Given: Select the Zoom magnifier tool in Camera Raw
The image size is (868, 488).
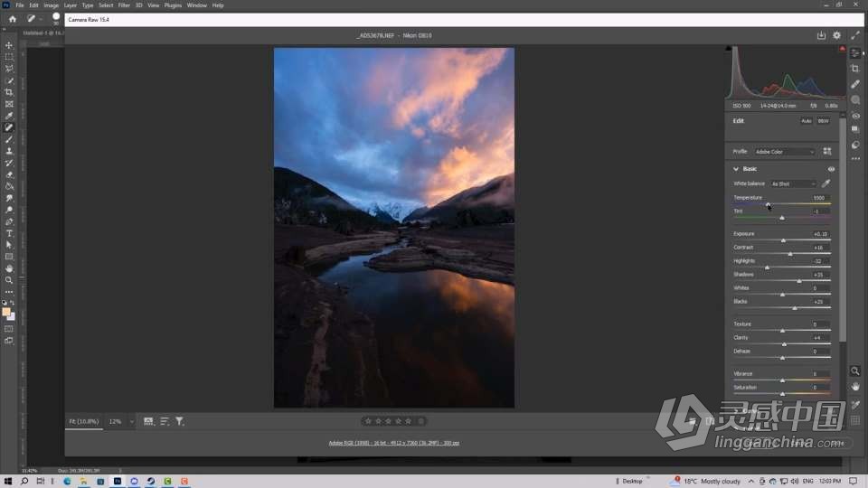Looking at the screenshot, I should [x=855, y=371].
